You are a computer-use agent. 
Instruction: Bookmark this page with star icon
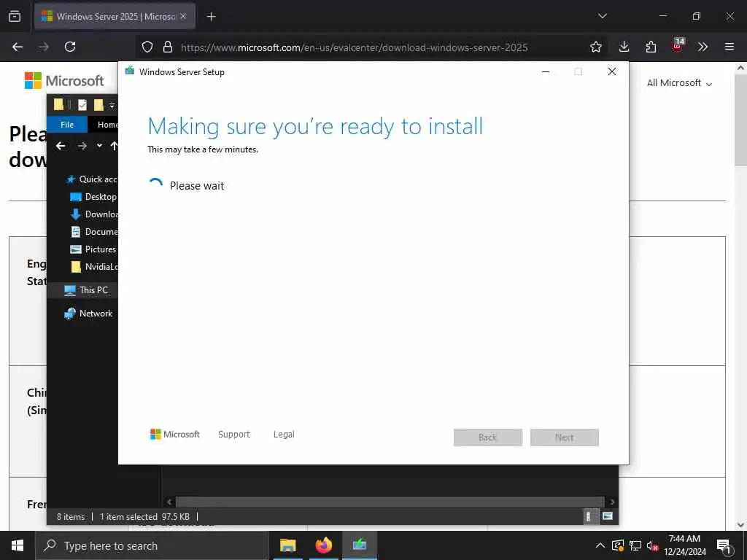(x=595, y=47)
